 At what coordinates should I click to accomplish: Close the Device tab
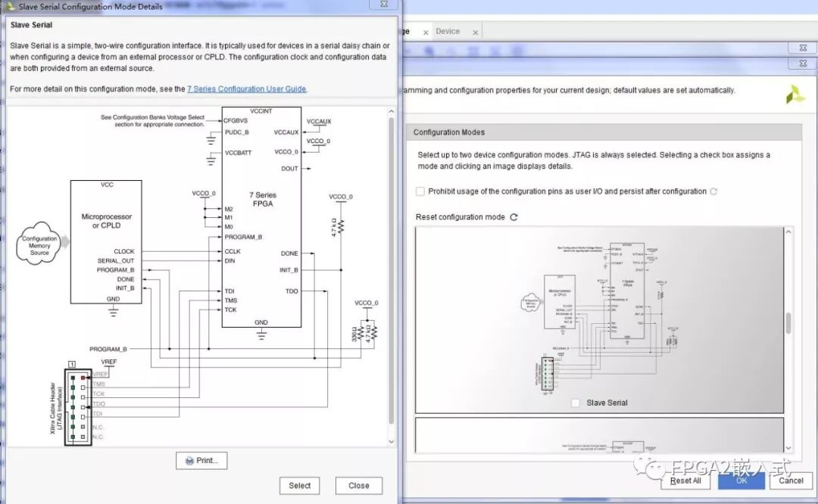coord(475,33)
